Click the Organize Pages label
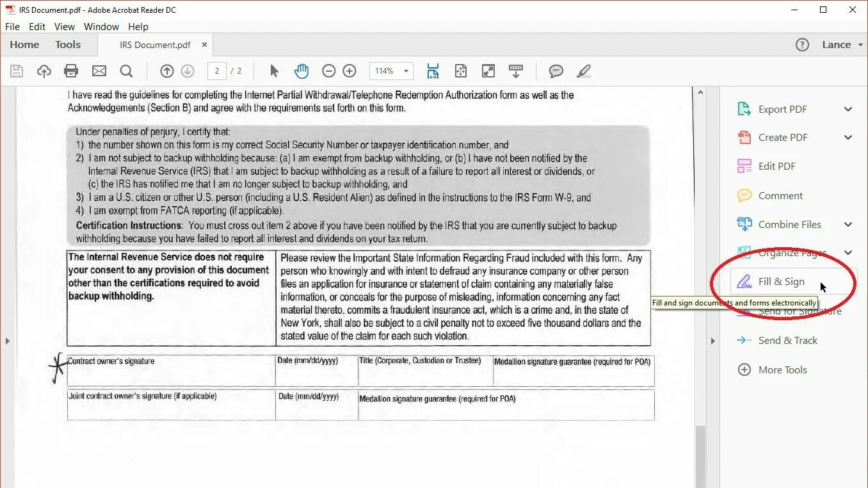The image size is (868, 488). point(792,253)
